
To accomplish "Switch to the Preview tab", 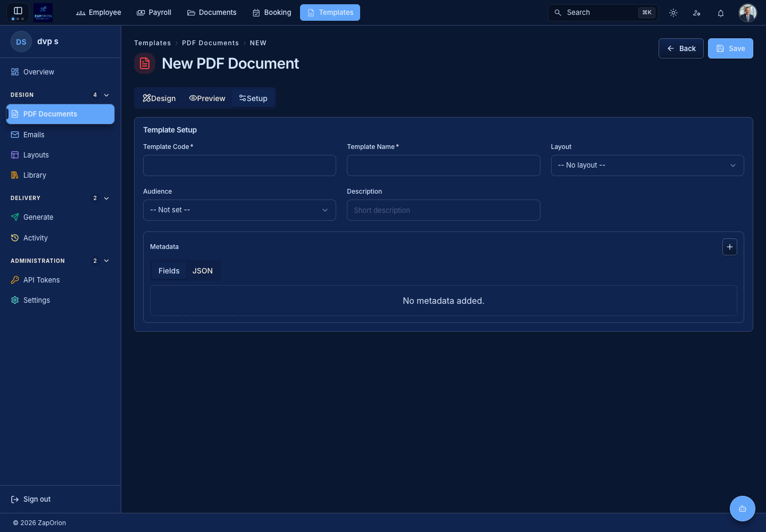I will point(207,98).
